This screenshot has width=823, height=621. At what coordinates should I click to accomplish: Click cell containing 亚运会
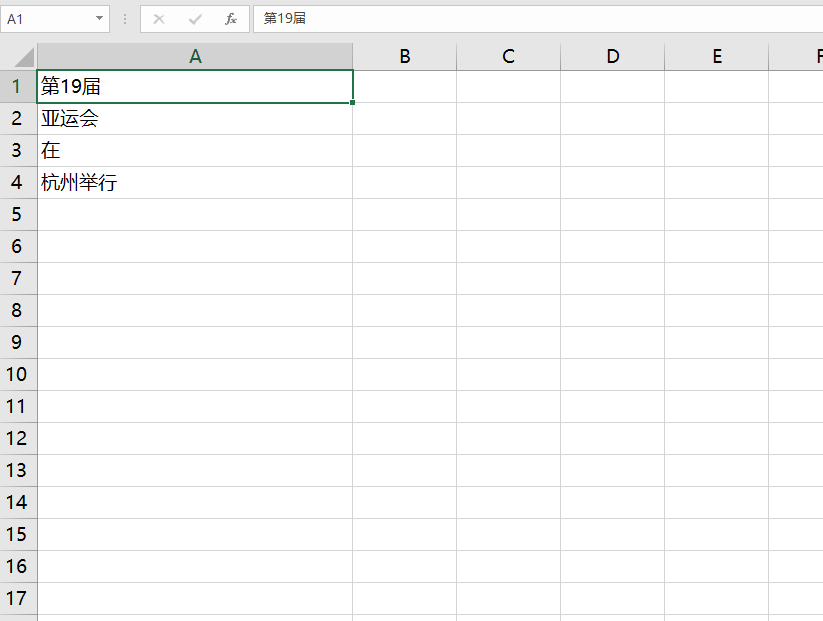point(195,119)
